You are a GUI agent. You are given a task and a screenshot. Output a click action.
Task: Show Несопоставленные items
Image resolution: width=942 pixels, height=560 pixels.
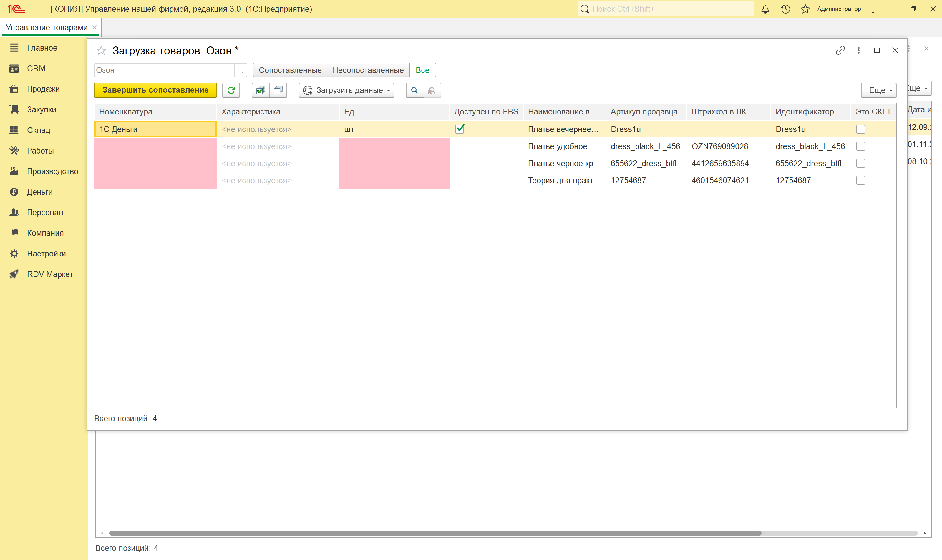point(368,70)
